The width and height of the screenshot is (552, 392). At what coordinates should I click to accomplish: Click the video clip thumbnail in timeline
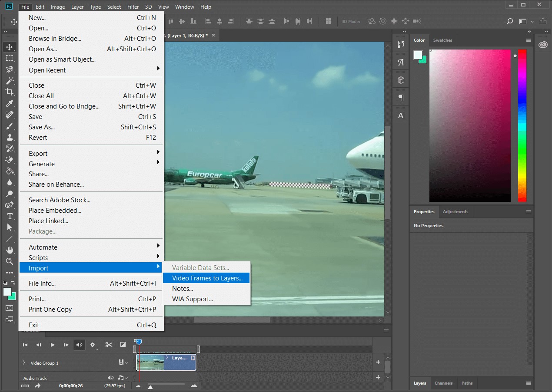click(x=151, y=362)
